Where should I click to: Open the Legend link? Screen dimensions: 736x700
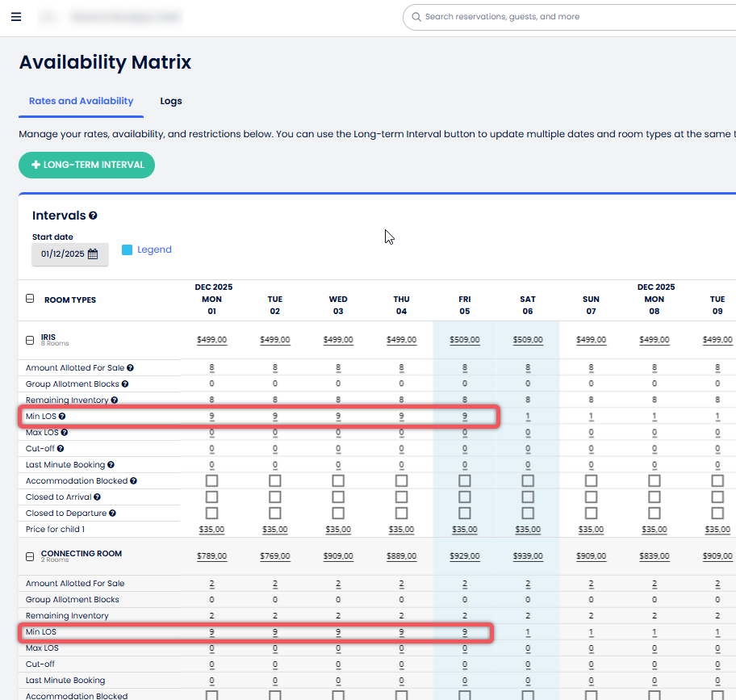pos(154,249)
